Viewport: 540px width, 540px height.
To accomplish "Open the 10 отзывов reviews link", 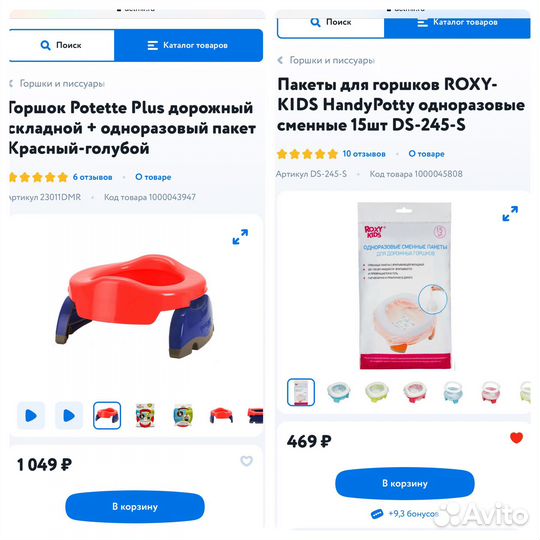I will click(364, 154).
